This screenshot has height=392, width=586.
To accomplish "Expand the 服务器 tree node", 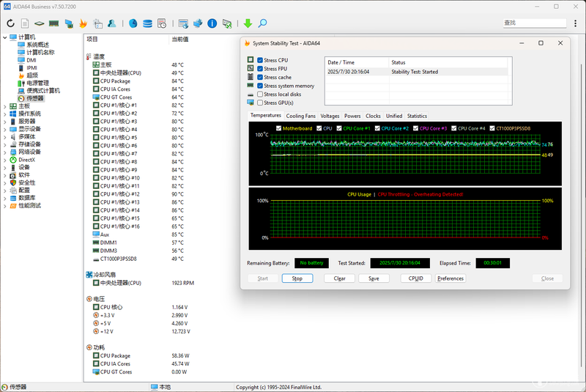I will [x=5, y=122].
